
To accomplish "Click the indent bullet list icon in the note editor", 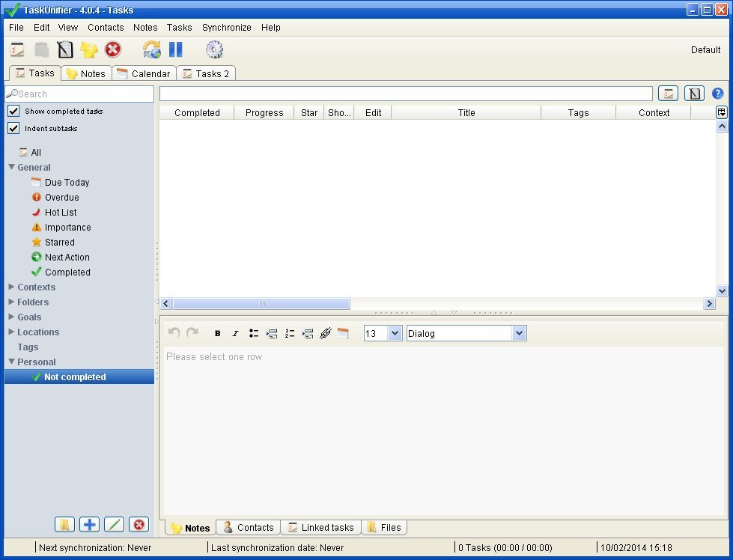I will pos(272,333).
